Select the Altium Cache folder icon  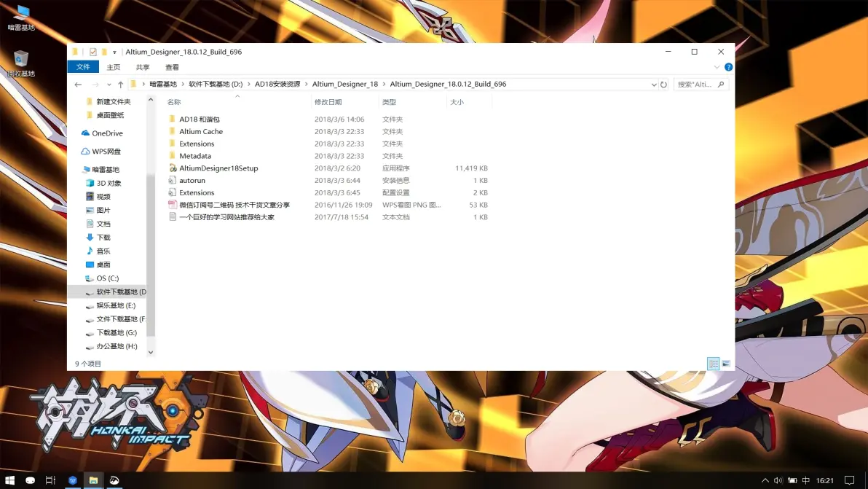point(173,131)
